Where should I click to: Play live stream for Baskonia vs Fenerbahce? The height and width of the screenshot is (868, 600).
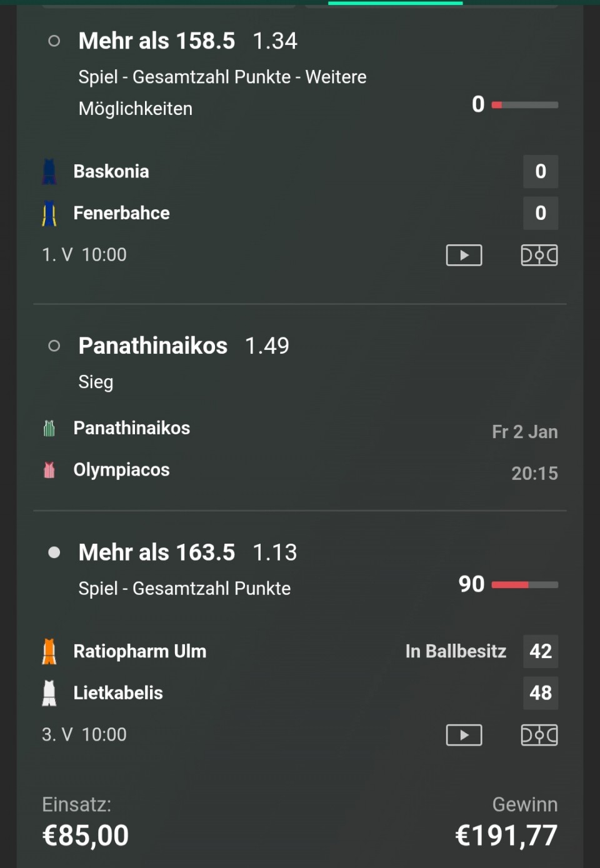coord(464,255)
